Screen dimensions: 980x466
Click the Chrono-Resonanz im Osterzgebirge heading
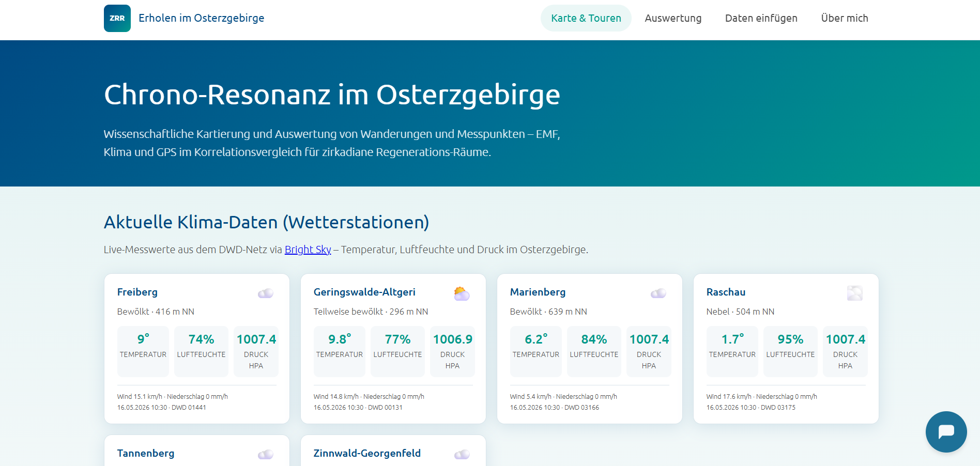pyautogui.click(x=332, y=95)
